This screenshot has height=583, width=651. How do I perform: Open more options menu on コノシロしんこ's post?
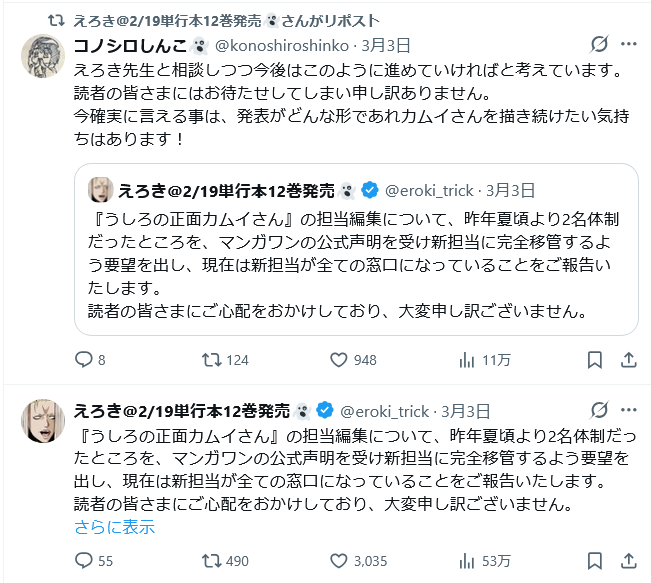(629, 46)
